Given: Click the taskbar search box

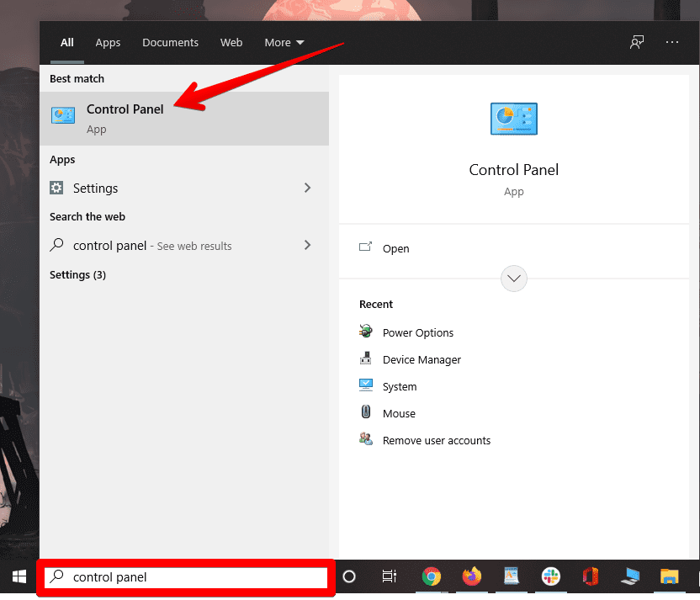Looking at the screenshot, I should tap(186, 577).
